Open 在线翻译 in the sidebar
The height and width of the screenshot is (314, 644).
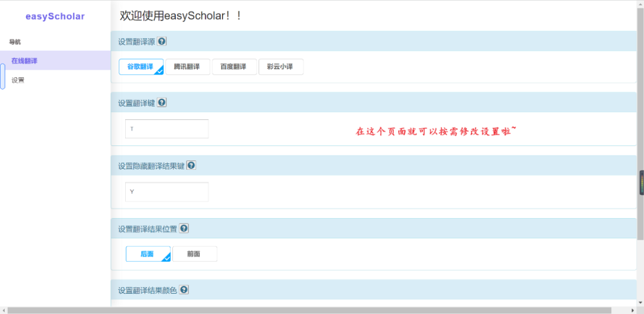coord(55,61)
